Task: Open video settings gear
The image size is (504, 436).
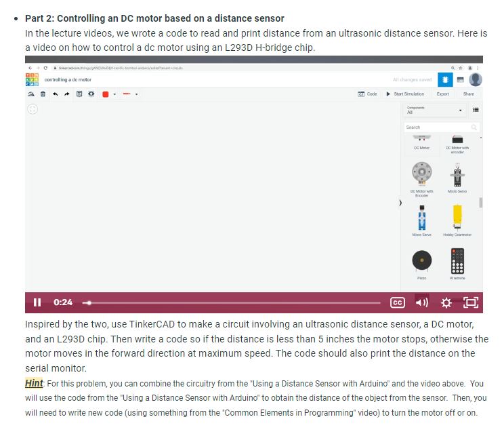Action: 446,302
